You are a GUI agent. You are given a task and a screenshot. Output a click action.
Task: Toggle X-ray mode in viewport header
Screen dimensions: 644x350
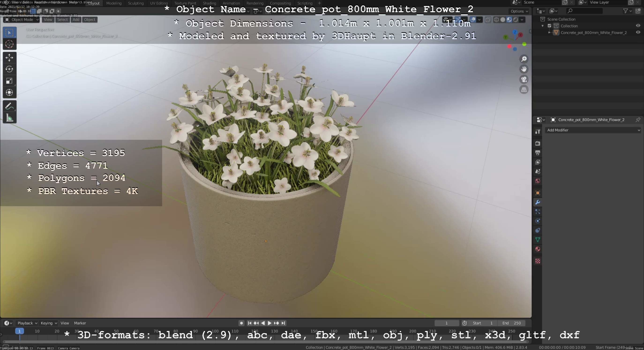[488, 20]
